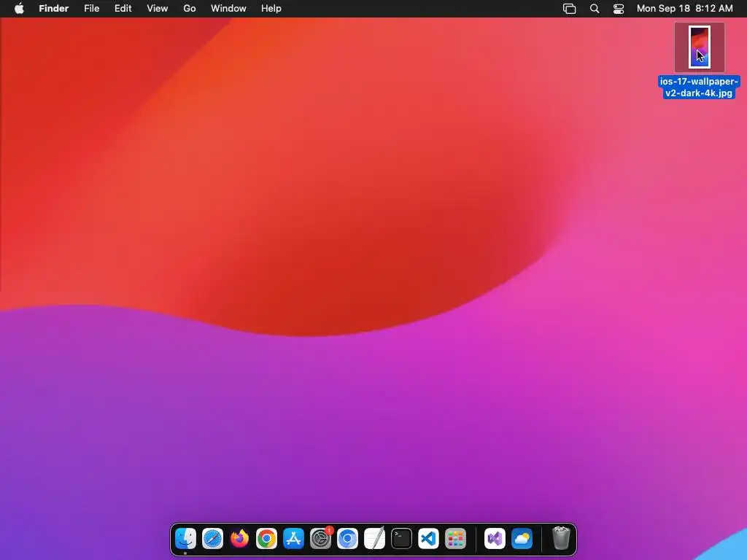Launch the blue Chromium Dock icon
This screenshot has width=747, height=560.
(x=347, y=539)
